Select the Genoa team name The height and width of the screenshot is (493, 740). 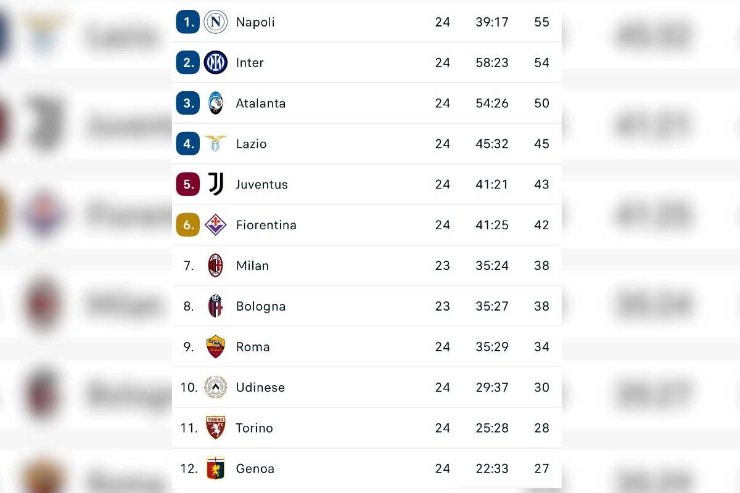255,468
